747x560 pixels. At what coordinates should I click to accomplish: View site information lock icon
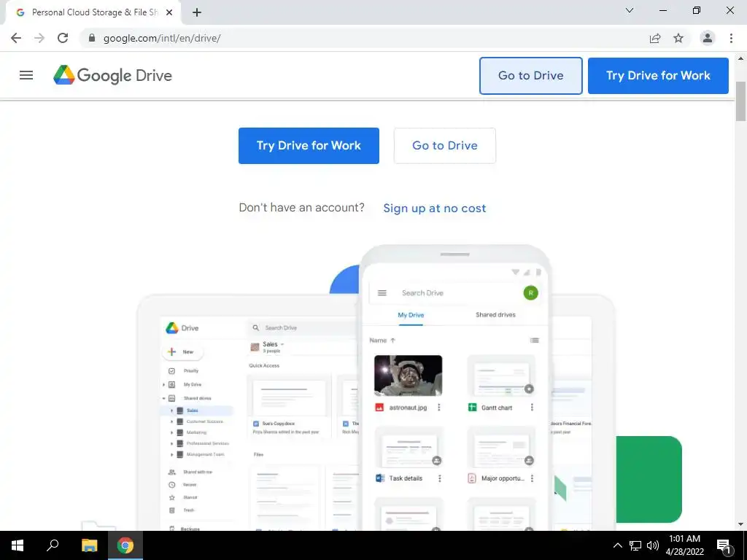click(x=92, y=38)
